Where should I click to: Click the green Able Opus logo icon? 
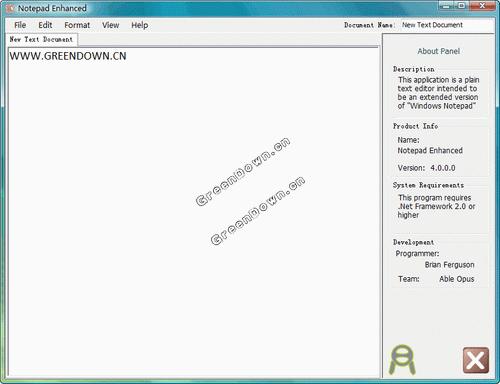(402, 360)
